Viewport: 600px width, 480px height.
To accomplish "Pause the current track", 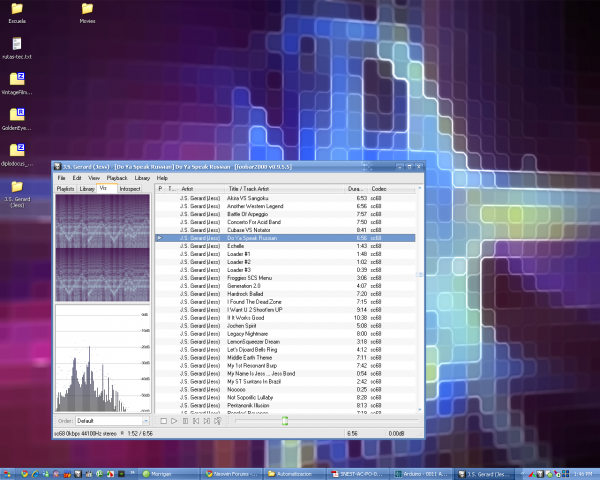I will click(x=185, y=421).
